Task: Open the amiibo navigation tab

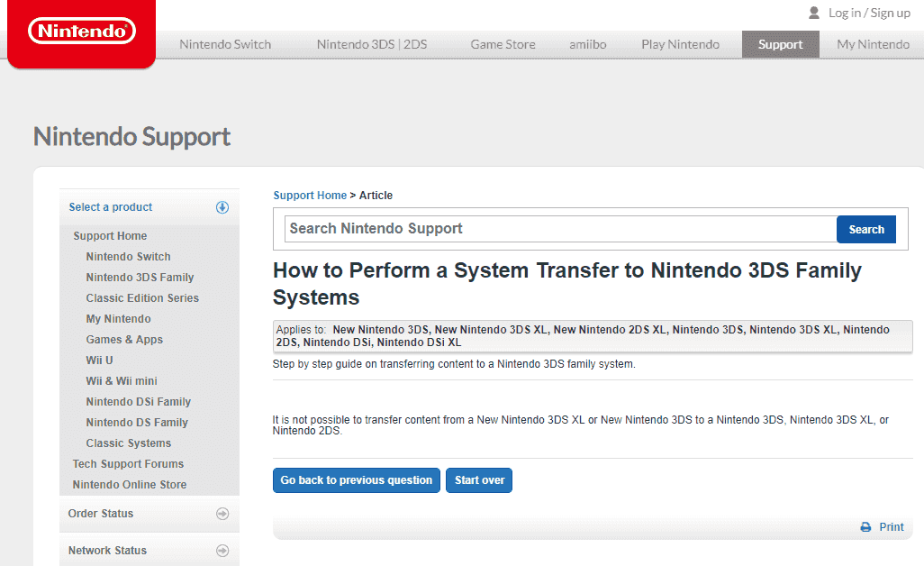Action: click(587, 44)
